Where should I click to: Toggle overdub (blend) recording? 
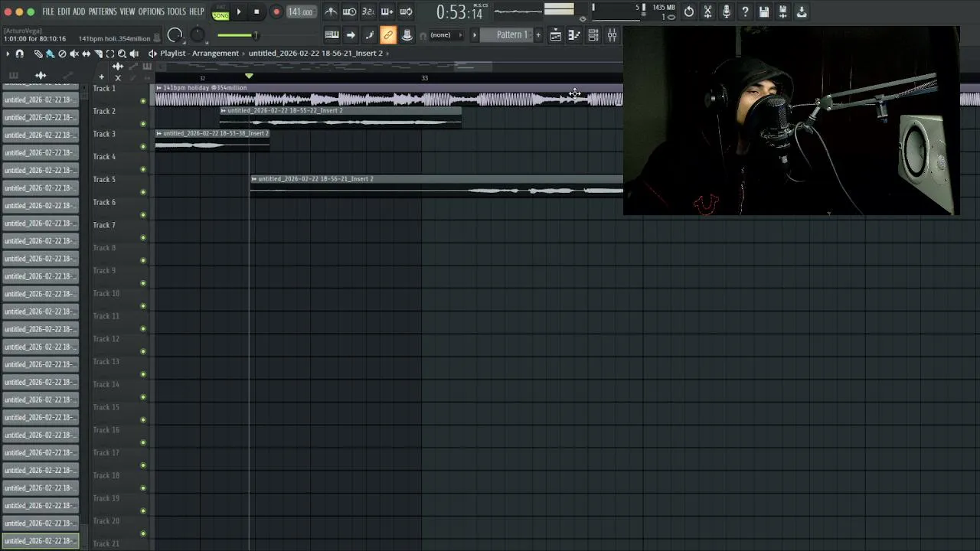click(x=387, y=11)
